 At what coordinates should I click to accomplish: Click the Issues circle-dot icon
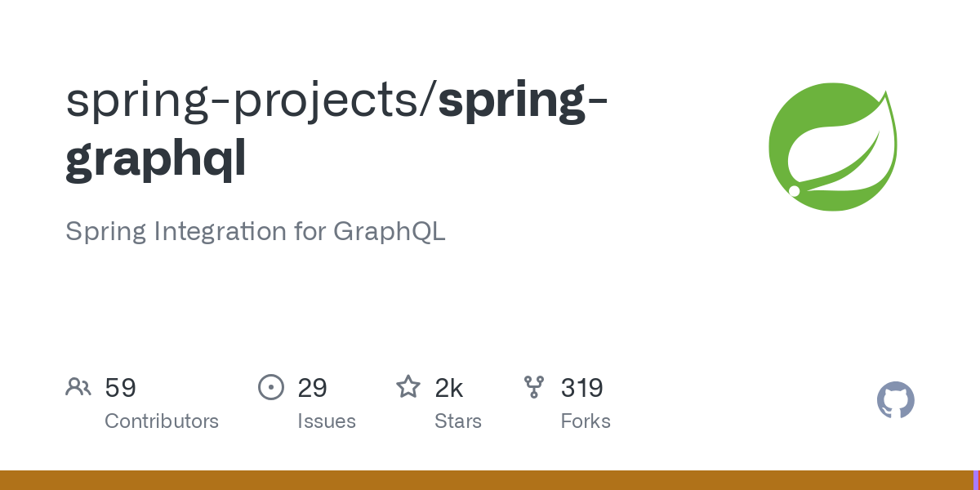pos(271,387)
